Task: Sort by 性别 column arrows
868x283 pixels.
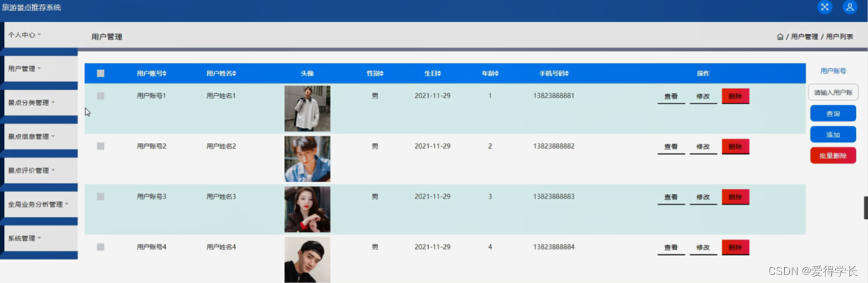Action: [382, 73]
